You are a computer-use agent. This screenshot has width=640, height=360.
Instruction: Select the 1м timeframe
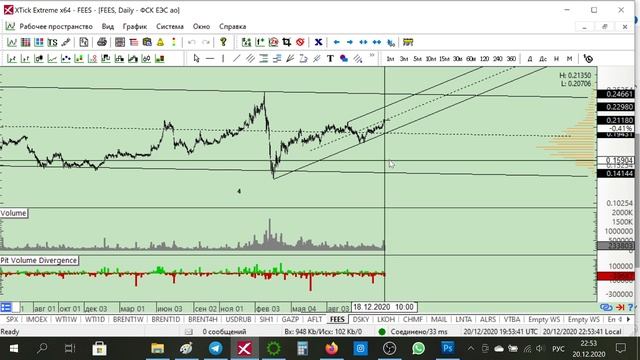click(x=390, y=59)
